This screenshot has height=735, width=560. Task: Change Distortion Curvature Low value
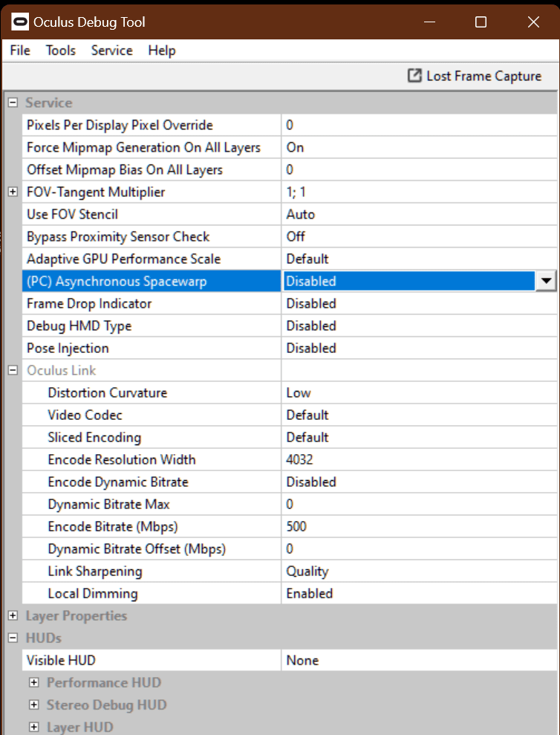click(419, 393)
